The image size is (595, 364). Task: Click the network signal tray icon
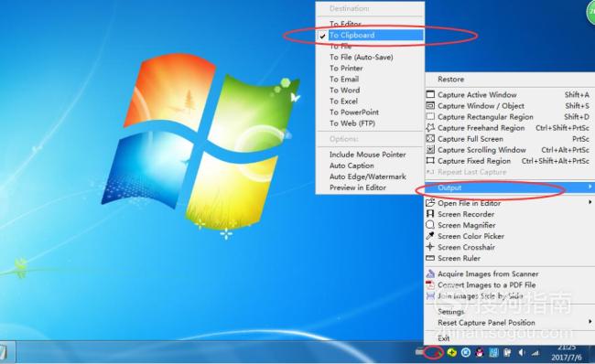[x=535, y=353]
